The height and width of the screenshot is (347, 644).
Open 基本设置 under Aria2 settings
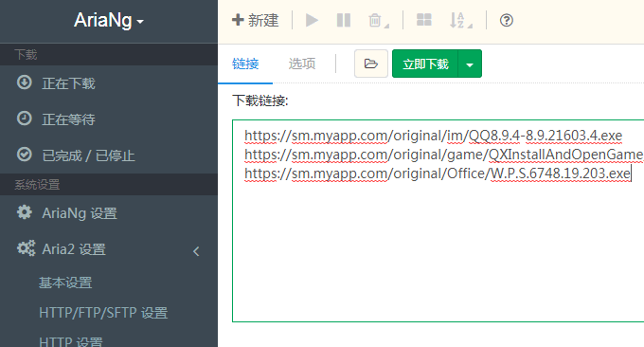tap(65, 283)
